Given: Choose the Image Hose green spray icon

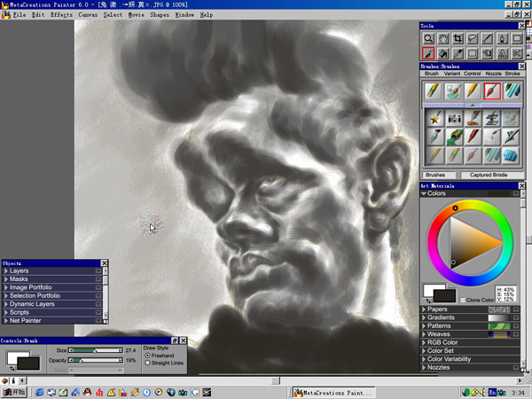Looking at the screenshot, I should coord(454,137).
